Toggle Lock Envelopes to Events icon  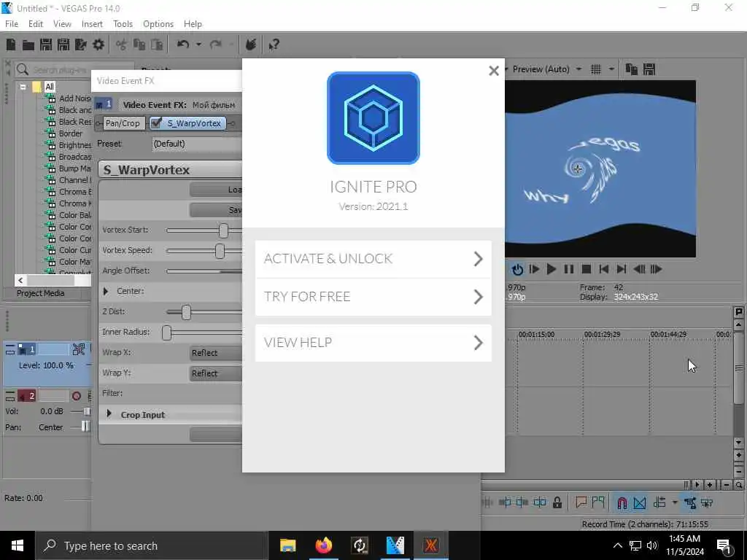[690, 503]
